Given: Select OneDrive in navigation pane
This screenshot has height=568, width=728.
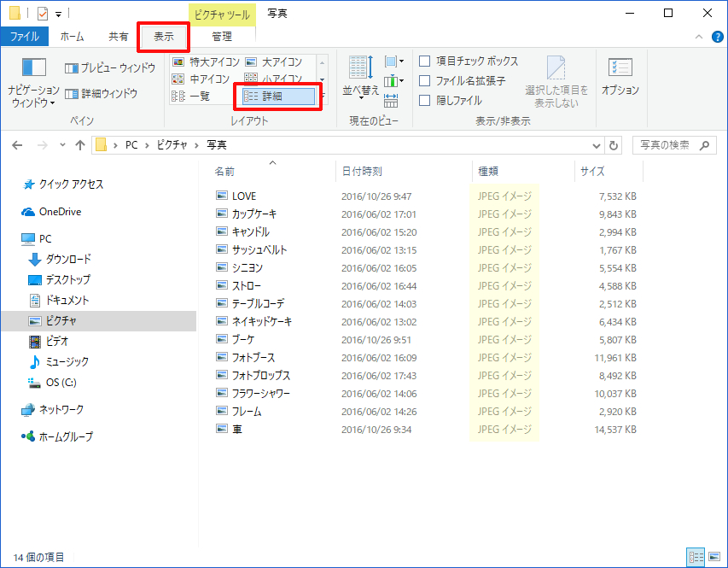Looking at the screenshot, I should (51, 212).
